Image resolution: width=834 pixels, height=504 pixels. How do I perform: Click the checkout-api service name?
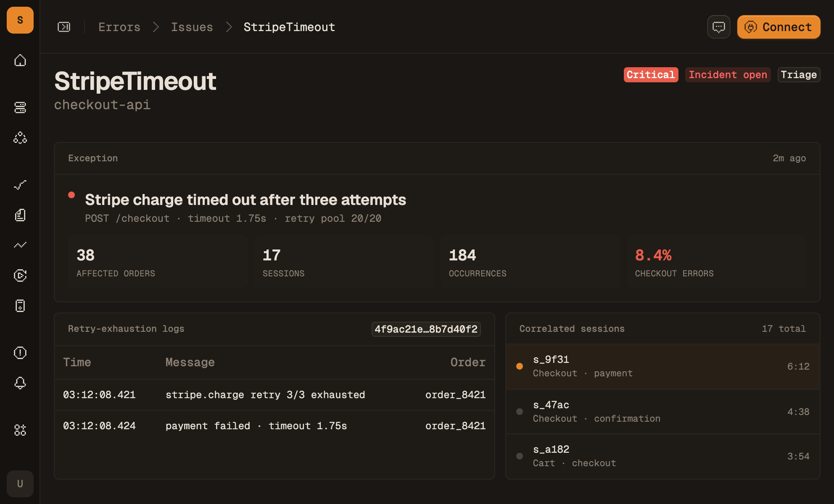pos(102,105)
